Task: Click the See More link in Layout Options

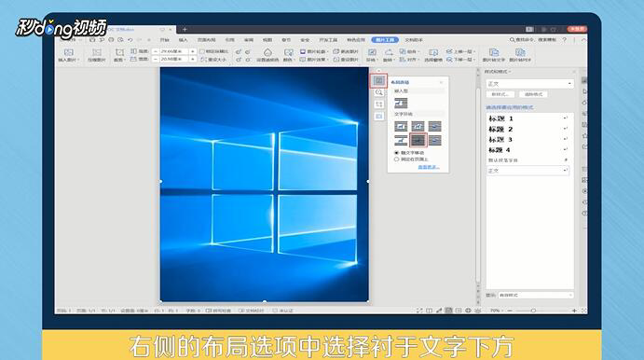Action: [x=429, y=167]
